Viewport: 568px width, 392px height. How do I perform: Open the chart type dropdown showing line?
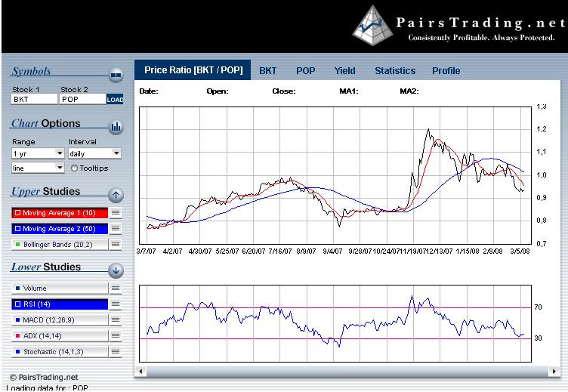(38, 168)
